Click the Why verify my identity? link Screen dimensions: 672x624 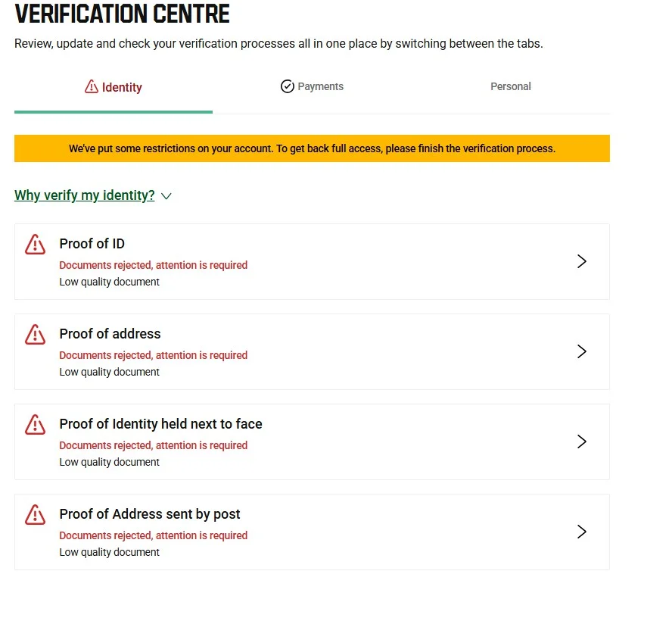(x=85, y=195)
